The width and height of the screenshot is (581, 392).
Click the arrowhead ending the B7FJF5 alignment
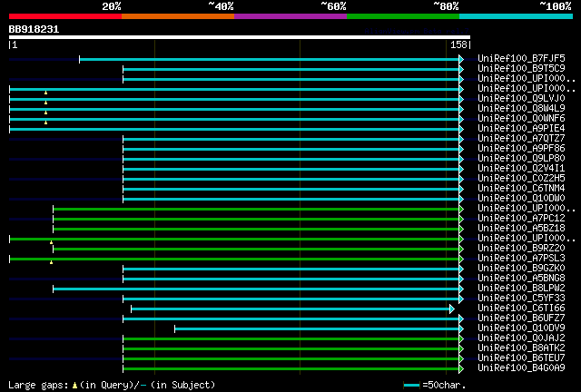(x=461, y=59)
